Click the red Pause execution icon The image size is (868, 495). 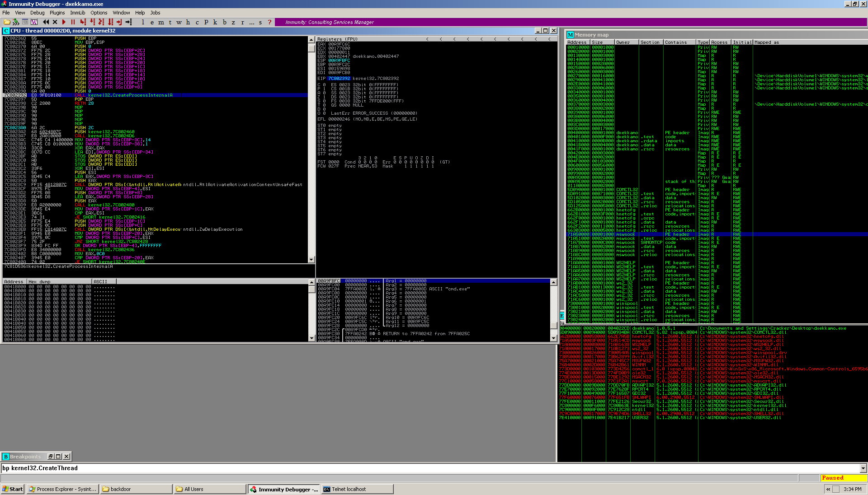pos(73,22)
